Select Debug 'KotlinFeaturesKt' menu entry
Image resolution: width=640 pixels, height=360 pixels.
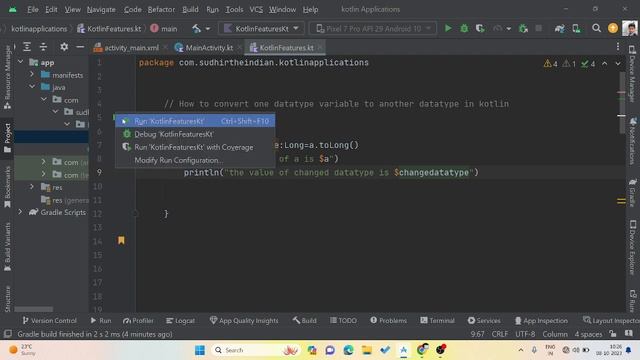pyautogui.click(x=195, y=134)
